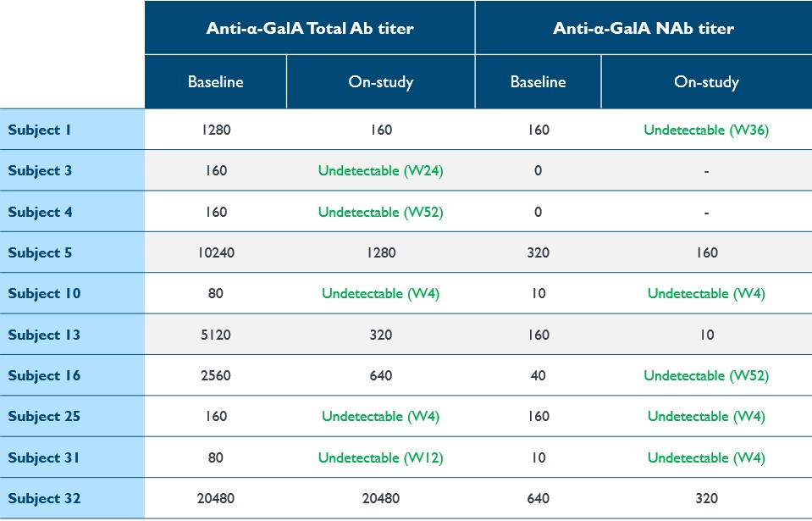Image resolution: width=812 pixels, height=521 pixels.
Task: Select the Subject 5 row label
Action: coord(40,252)
